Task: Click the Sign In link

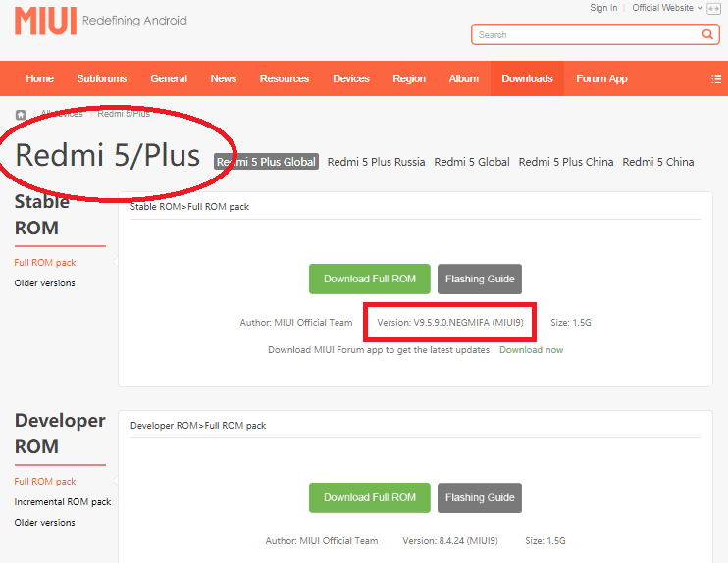Action: pyautogui.click(x=603, y=8)
